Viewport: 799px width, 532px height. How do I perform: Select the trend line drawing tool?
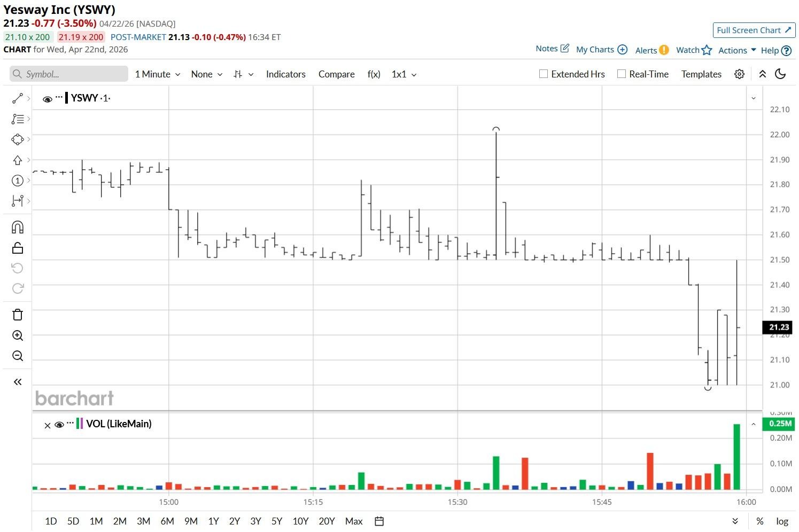tap(18, 98)
